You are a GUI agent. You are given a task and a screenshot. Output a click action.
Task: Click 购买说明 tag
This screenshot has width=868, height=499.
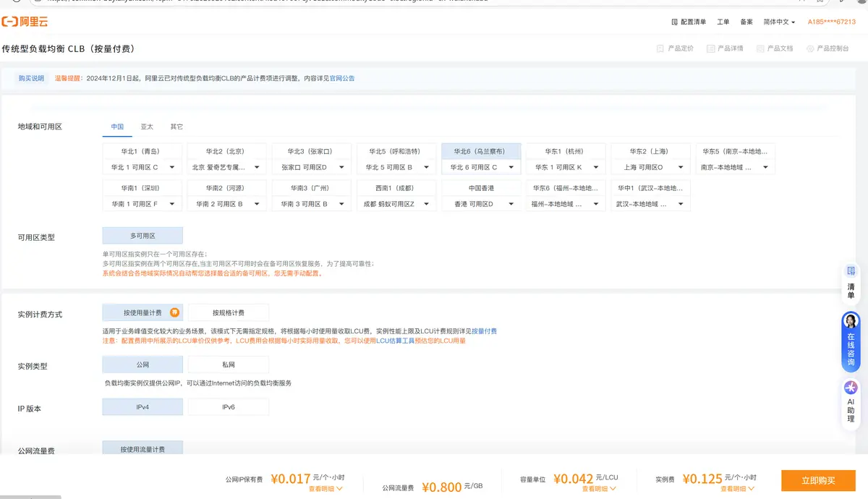tap(31, 78)
